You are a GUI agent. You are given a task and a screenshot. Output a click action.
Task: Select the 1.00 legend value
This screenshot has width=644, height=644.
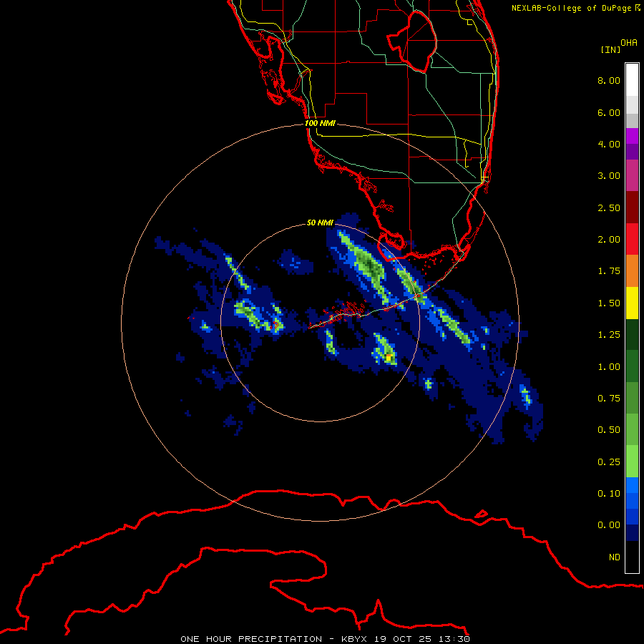click(609, 367)
